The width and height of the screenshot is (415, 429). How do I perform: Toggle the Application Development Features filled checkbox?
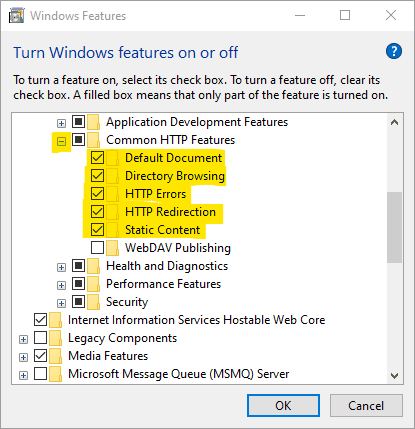point(78,122)
